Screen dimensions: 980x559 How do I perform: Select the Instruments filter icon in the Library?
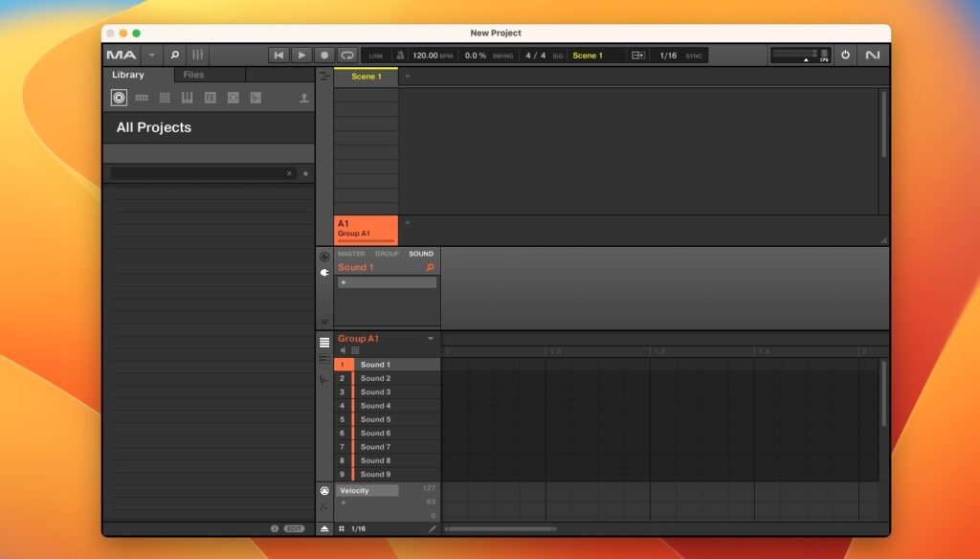coord(186,97)
